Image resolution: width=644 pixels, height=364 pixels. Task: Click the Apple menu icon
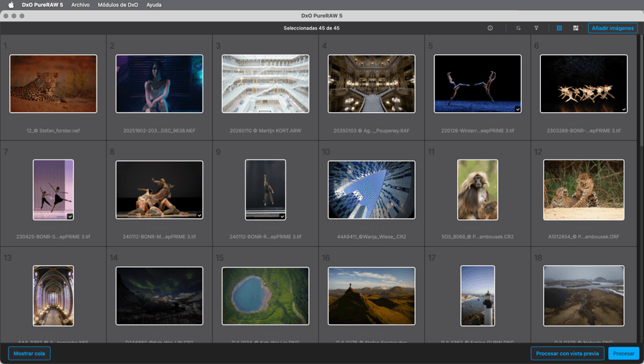pyautogui.click(x=11, y=5)
